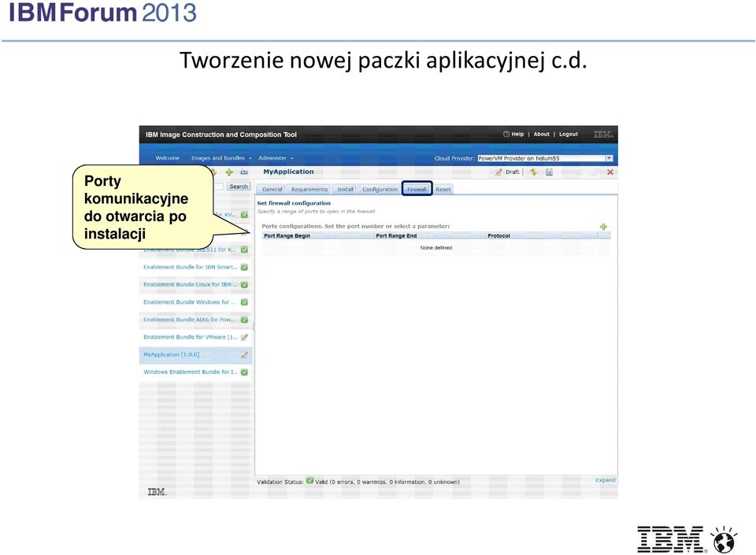Click the refresh arrows icon beside Draft
The height and width of the screenshot is (555, 756).
pyautogui.click(x=533, y=172)
